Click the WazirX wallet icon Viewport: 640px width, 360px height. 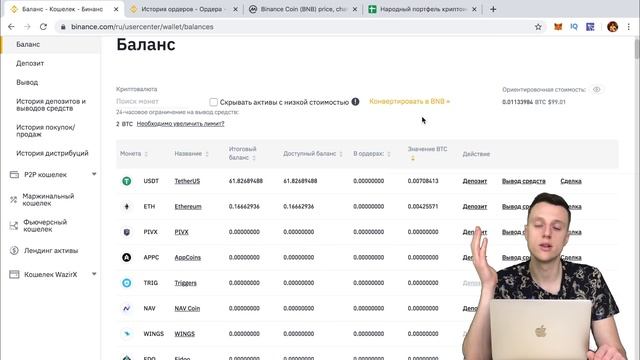[14, 274]
